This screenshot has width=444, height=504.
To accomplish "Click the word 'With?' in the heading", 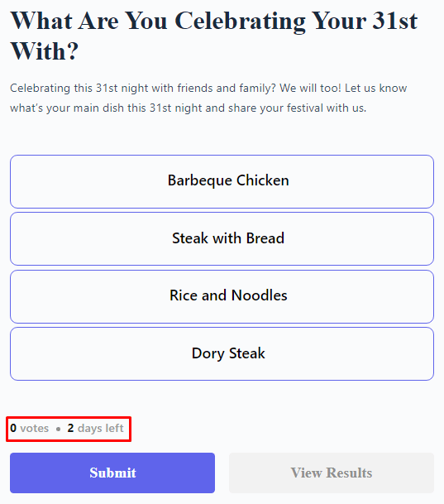I will (x=45, y=51).
